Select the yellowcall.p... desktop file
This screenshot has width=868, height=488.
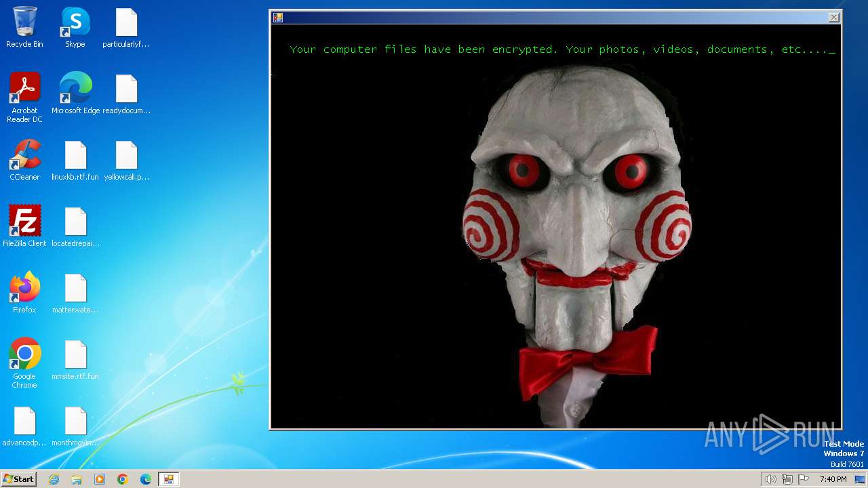tap(126, 161)
